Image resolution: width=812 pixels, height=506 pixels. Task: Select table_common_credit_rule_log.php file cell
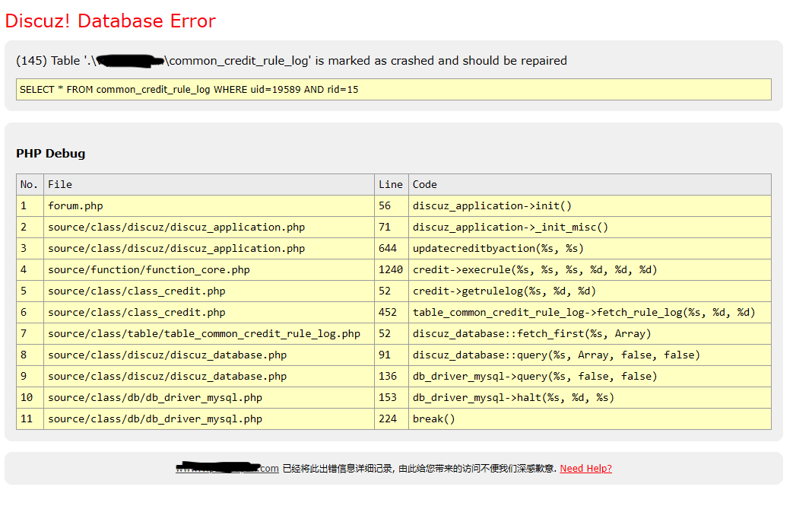(x=208, y=333)
